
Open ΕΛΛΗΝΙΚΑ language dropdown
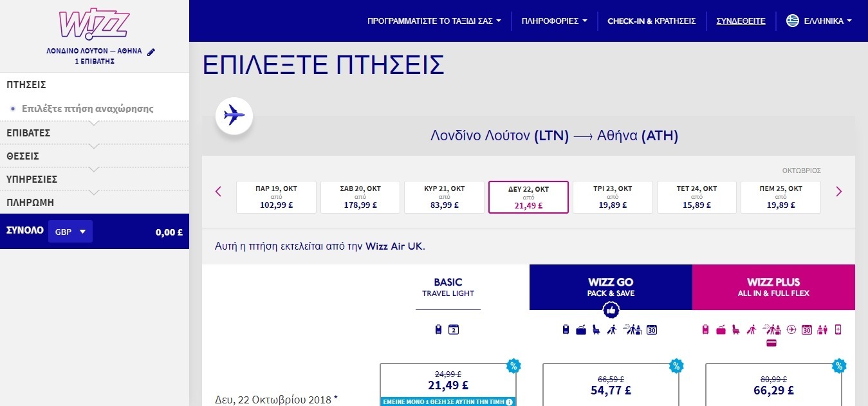[827, 21]
